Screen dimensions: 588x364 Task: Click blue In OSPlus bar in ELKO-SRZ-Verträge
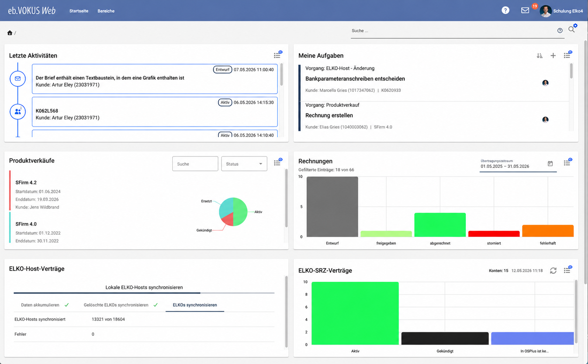(532, 339)
